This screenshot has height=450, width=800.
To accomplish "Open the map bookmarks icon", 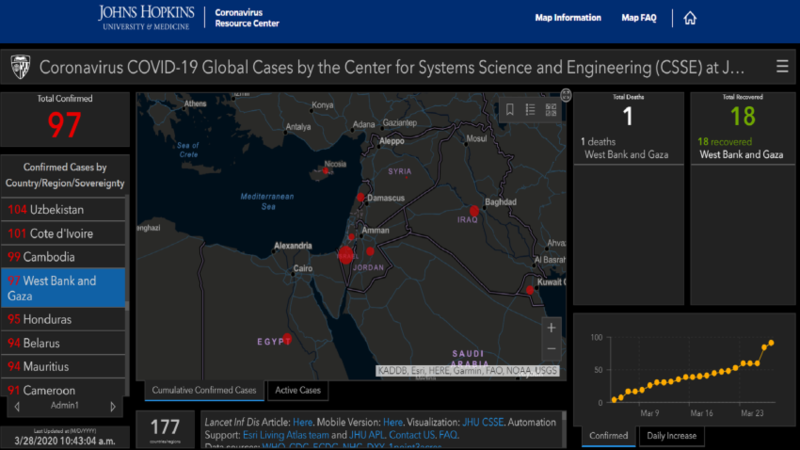I will click(509, 109).
